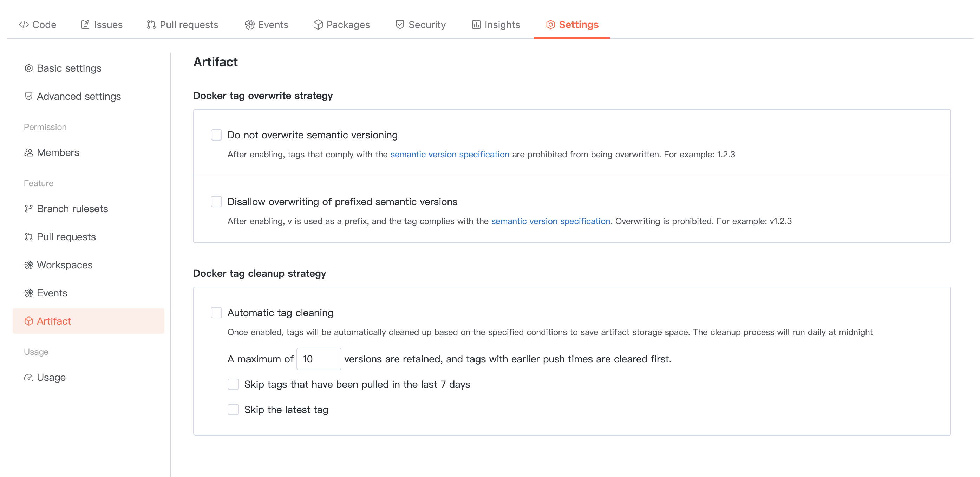Click the Insights chart icon

476,25
